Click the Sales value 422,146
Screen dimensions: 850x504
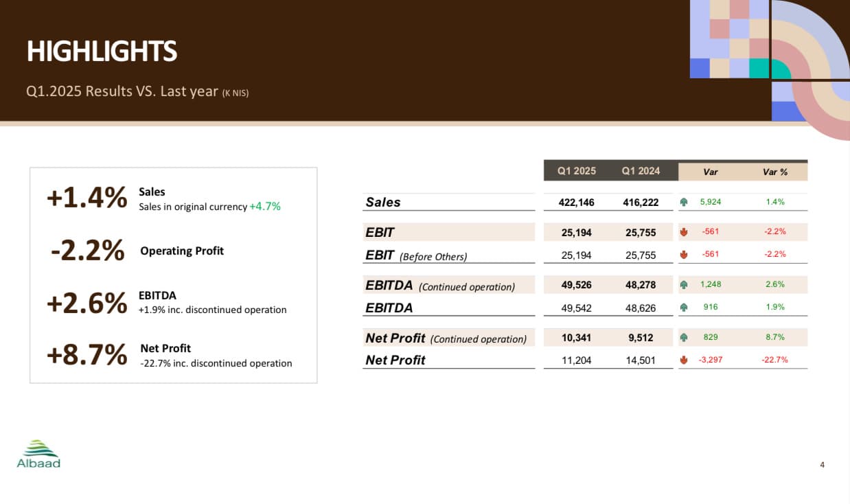[x=577, y=202]
